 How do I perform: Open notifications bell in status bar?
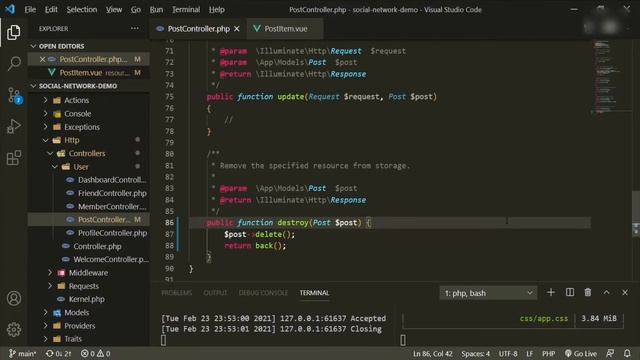click(x=627, y=353)
